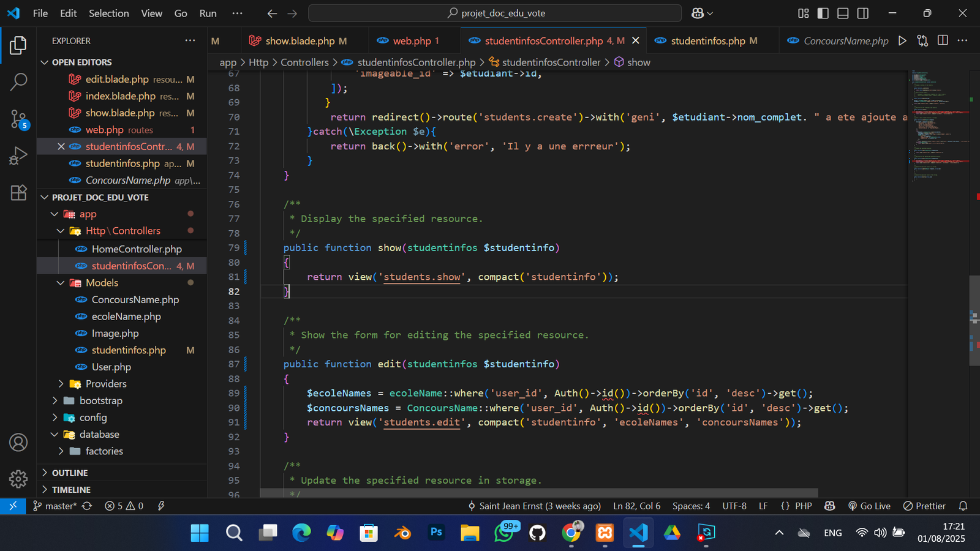Open Source Control view with 5 changes
980x551 pixels.
pyautogui.click(x=18, y=119)
